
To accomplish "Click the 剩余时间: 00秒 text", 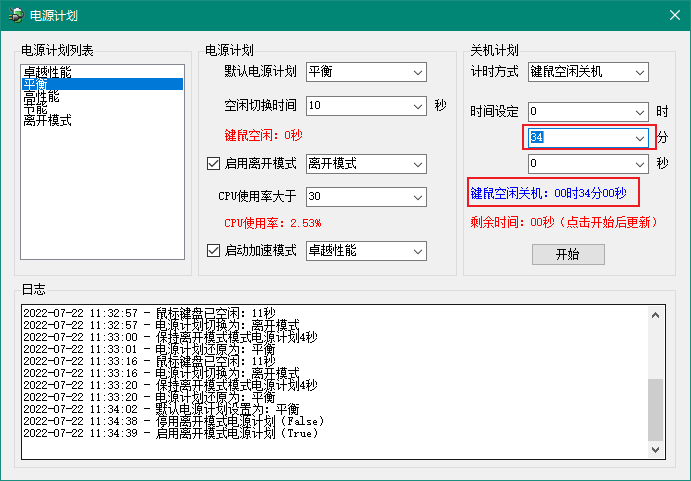I will pyautogui.click(x=564, y=222).
